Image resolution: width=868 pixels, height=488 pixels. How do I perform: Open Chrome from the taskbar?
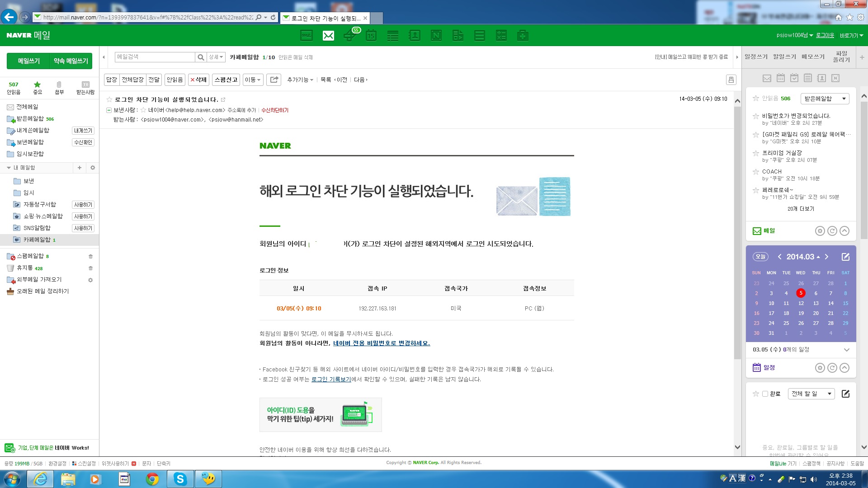pos(152,479)
